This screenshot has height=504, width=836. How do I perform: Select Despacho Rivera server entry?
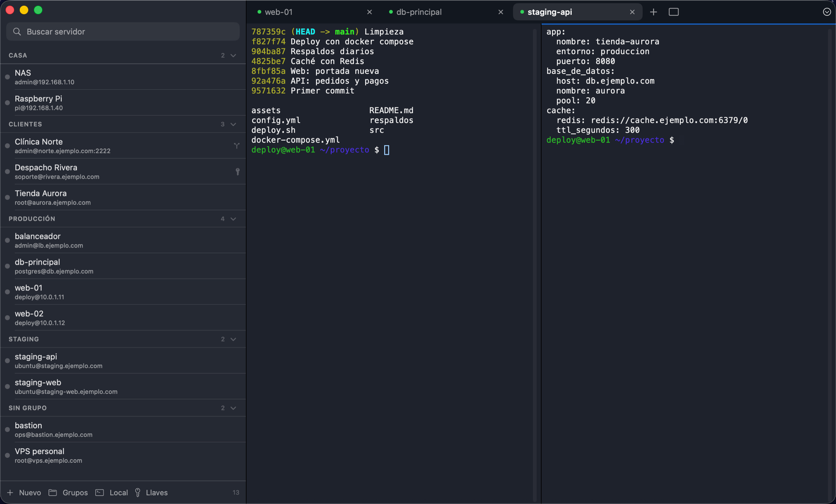pyautogui.click(x=123, y=172)
